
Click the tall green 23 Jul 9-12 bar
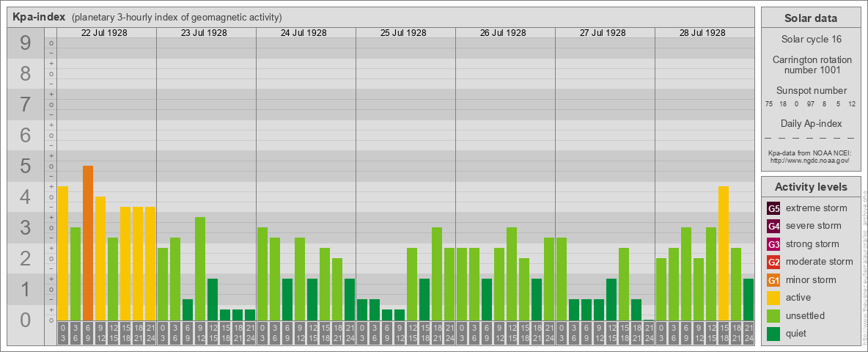click(200, 269)
